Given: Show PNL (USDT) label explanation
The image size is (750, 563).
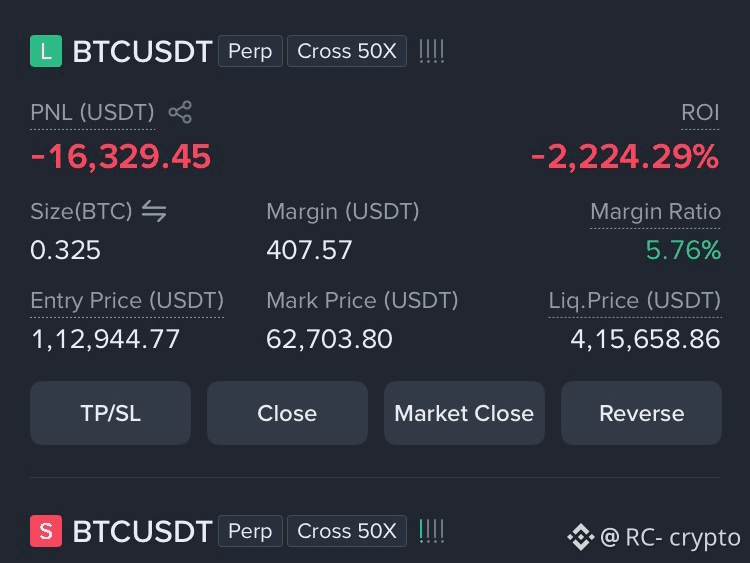Looking at the screenshot, I should [92, 113].
